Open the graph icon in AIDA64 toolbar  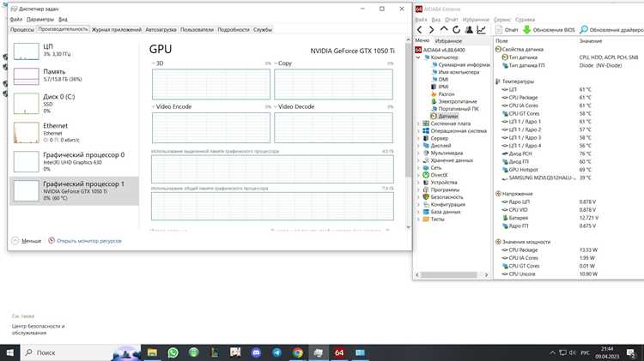click(x=481, y=29)
